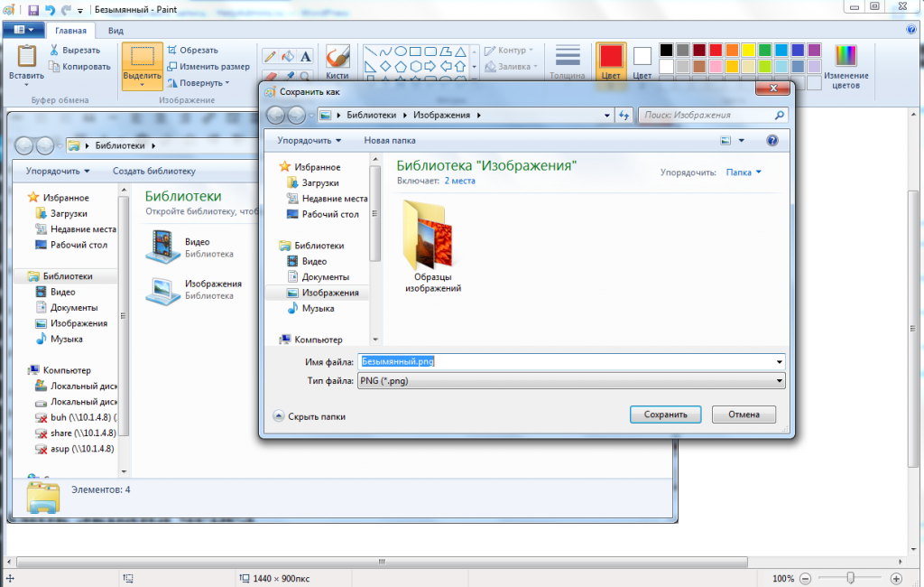This screenshot has height=587, width=924.
Task: Open the Paint file menu button
Action: [x=23, y=30]
